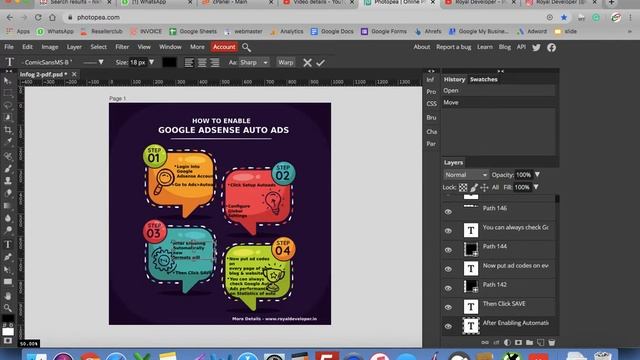Click the Lock All button

pos(495,187)
